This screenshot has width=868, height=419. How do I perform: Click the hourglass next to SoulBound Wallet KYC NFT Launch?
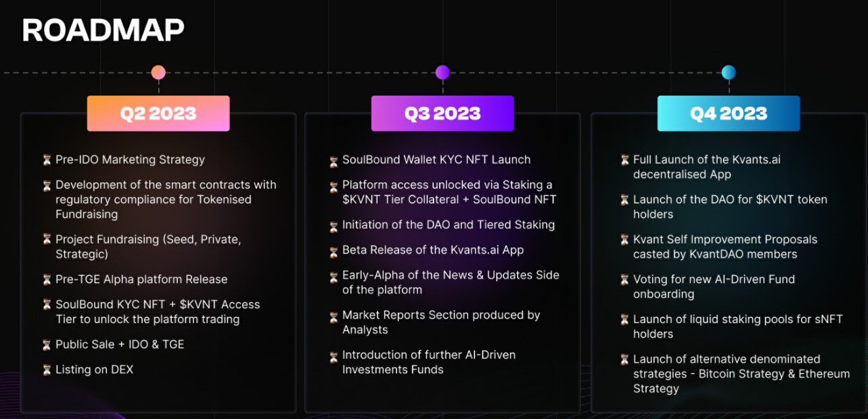click(334, 162)
